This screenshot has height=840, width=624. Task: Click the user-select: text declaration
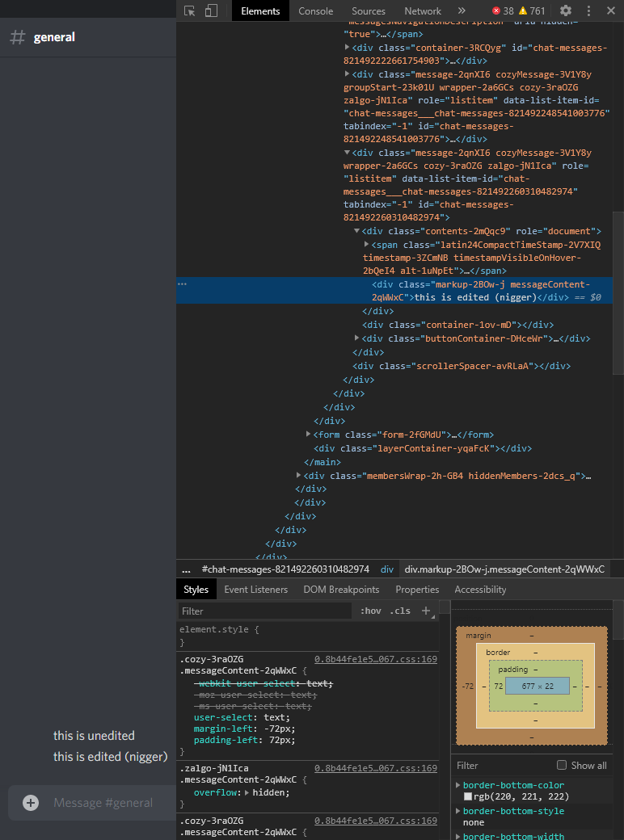[242, 717]
